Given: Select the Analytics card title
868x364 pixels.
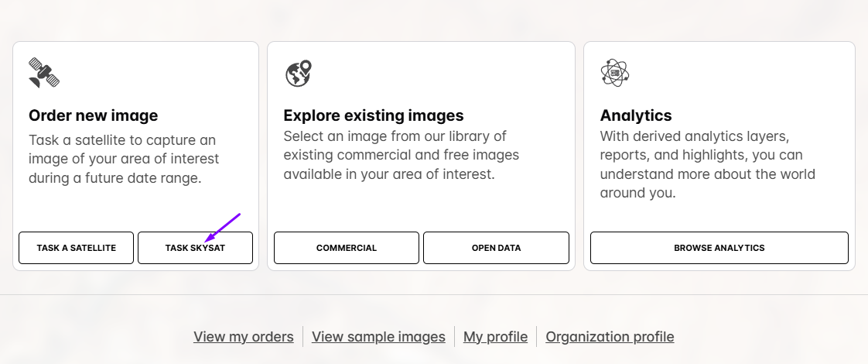Looking at the screenshot, I should coord(635,115).
